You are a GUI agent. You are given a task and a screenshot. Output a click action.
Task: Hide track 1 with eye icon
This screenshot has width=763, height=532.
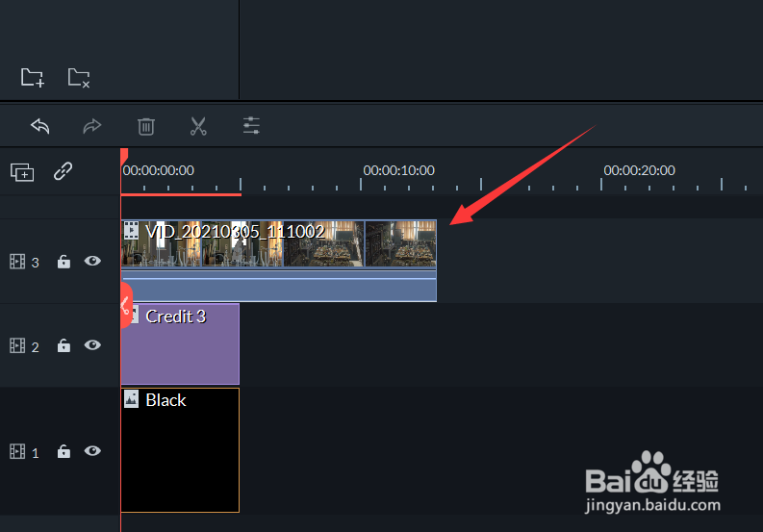click(92, 451)
